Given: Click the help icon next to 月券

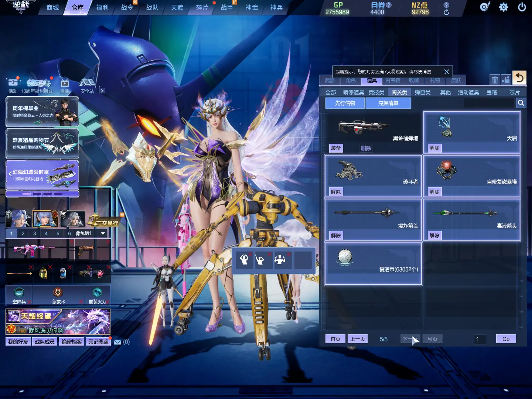Looking at the screenshot, I should [389, 5].
